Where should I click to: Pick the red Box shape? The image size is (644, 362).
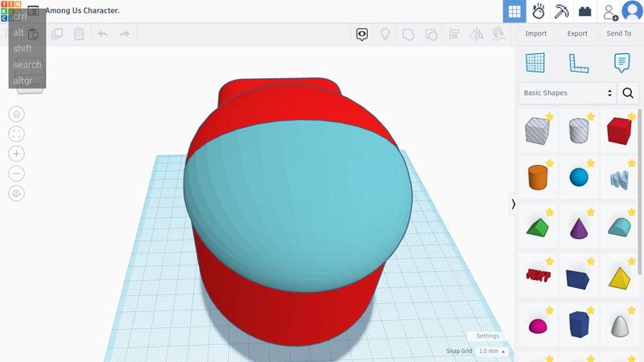[619, 131]
